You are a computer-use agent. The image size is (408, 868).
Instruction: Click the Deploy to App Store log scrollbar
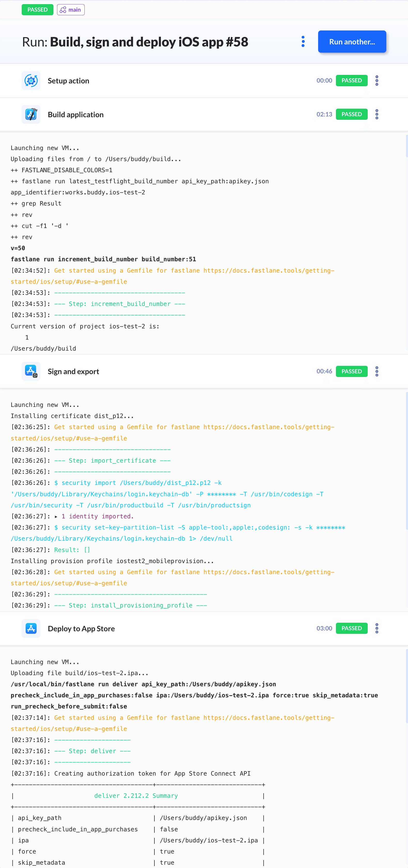pyautogui.click(x=407, y=686)
